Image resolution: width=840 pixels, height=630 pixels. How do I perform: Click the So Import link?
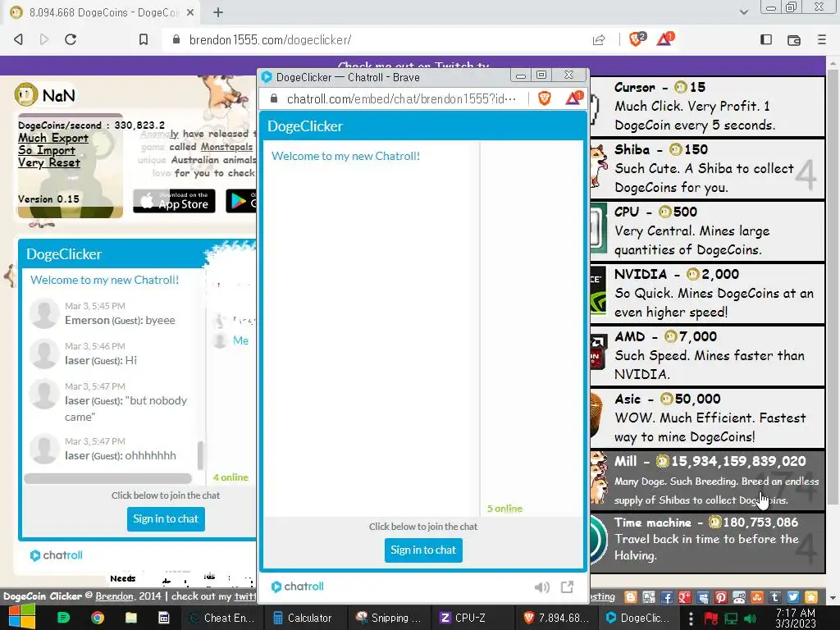(46, 150)
